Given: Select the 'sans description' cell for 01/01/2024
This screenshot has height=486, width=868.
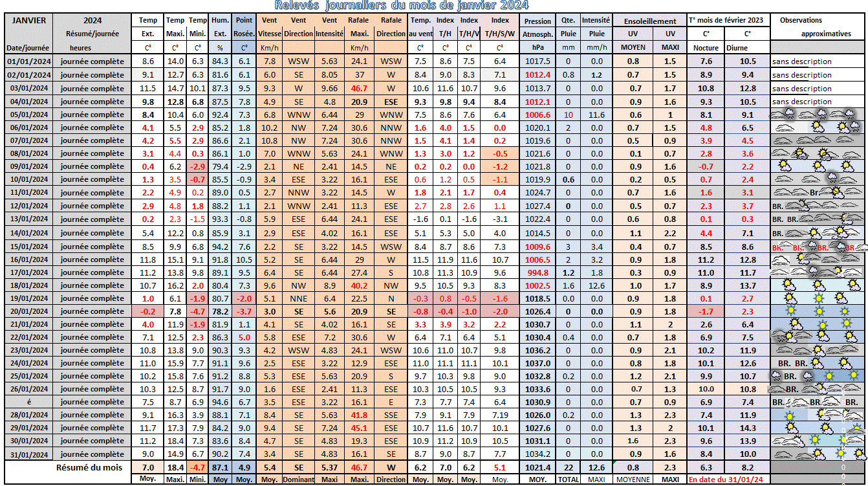Looking at the screenshot, I should [801, 61].
